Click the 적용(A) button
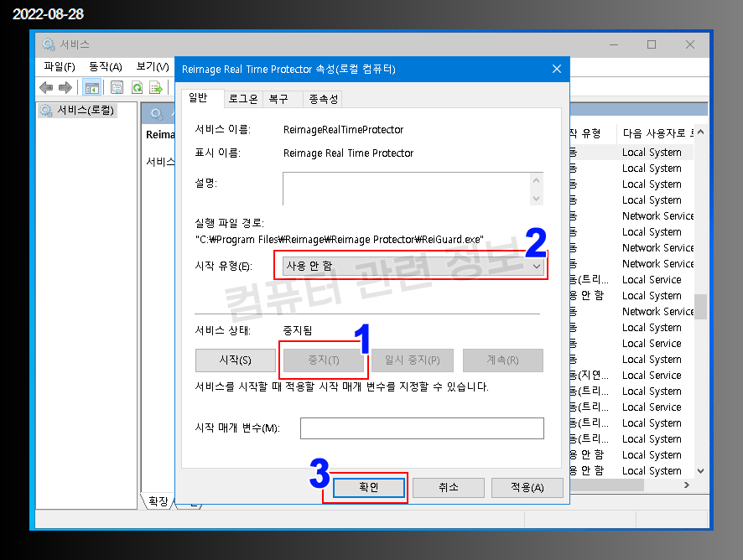 tap(527, 488)
